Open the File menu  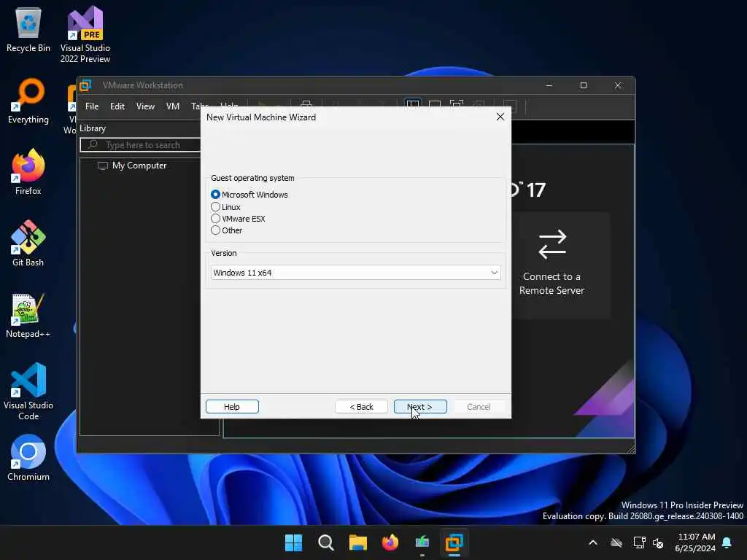coord(92,106)
